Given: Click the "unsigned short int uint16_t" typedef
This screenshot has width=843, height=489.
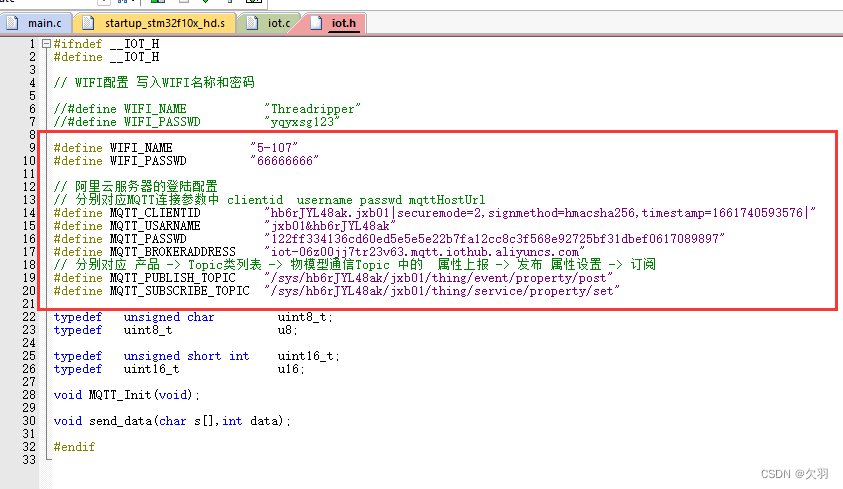Looking at the screenshot, I should pos(197,356).
